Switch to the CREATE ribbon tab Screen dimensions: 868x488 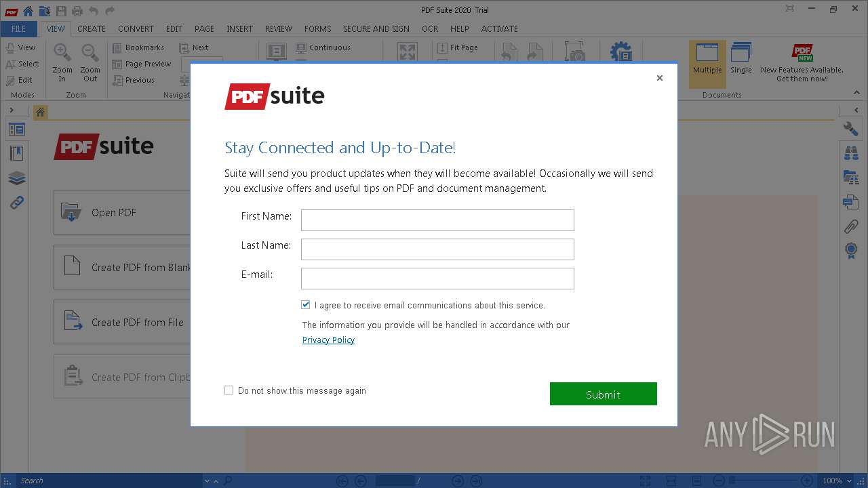click(92, 28)
